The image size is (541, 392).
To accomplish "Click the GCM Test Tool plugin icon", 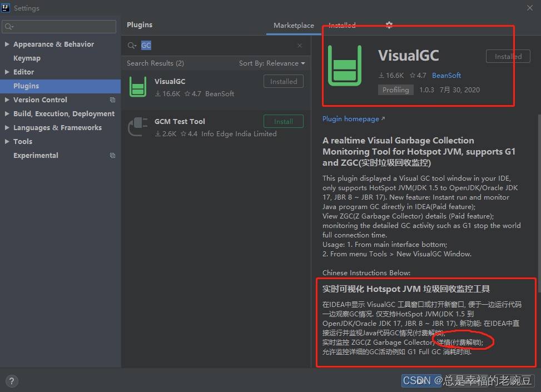I will coord(137,126).
